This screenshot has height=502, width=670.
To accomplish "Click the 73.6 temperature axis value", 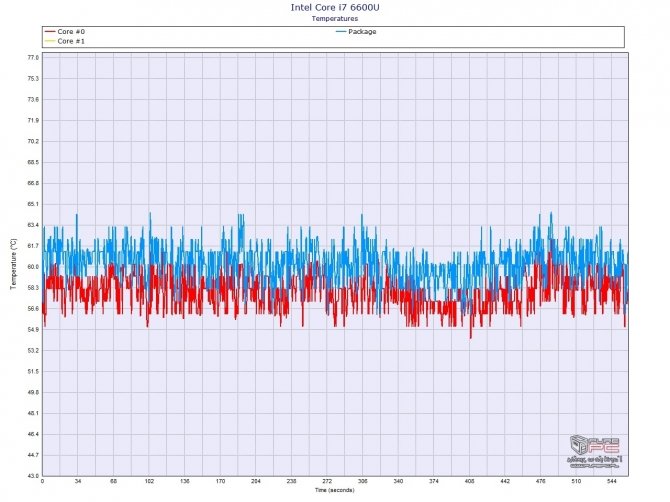I will tap(33, 100).
